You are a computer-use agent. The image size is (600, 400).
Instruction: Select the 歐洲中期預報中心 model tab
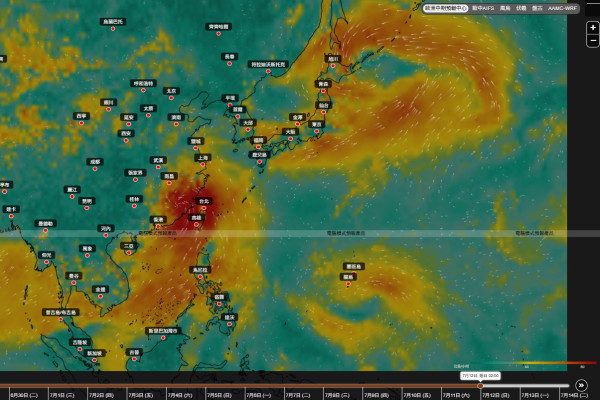click(445, 8)
